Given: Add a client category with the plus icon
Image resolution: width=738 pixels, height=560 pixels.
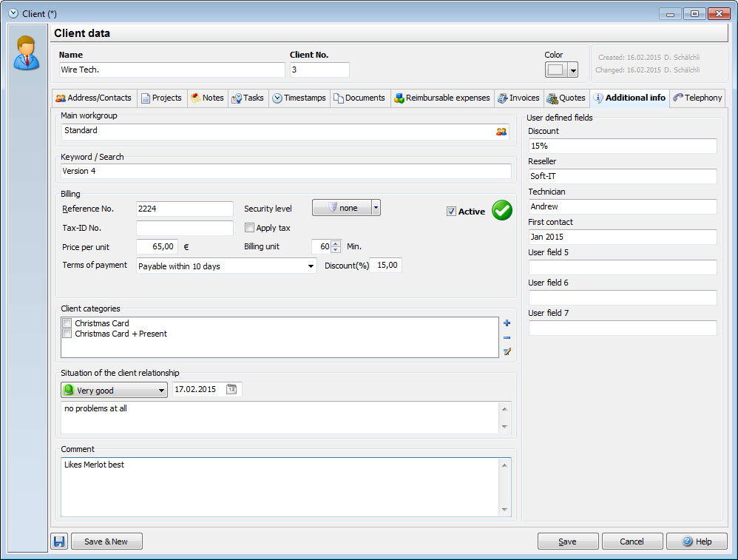Looking at the screenshot, I should tap(507, 323).
